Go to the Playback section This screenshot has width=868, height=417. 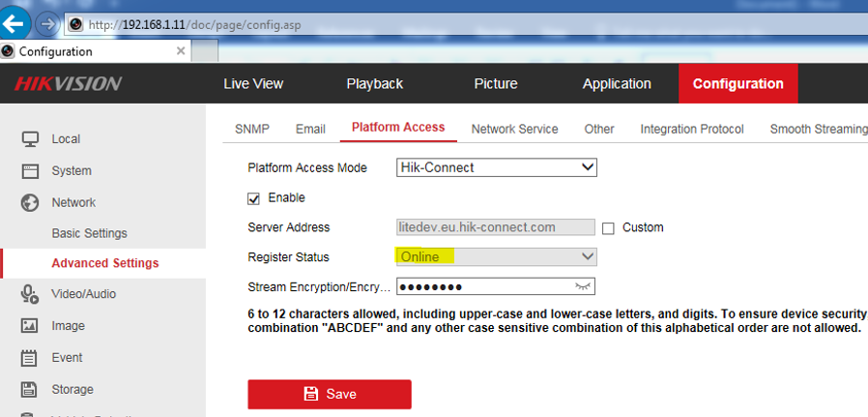[x=374, y=84]
